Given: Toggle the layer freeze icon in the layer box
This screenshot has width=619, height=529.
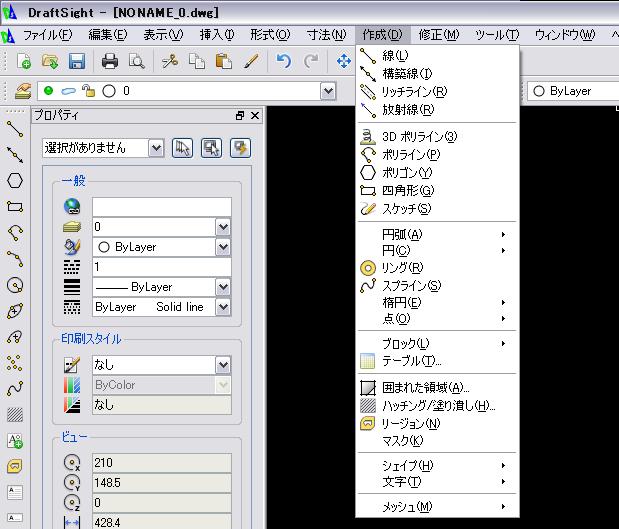Looking at the screenshot, I should tap(68, 91).
